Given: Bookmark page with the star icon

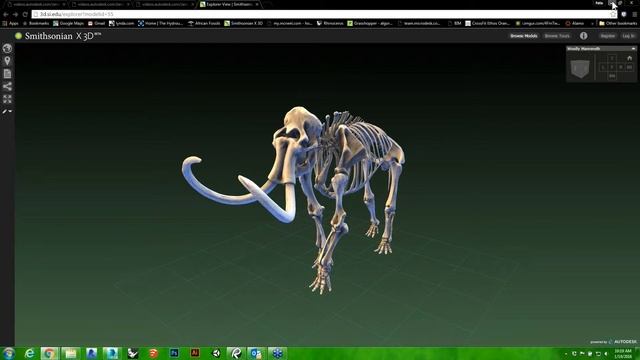Looking at the screenshot, I should click(x=613, y=14).
